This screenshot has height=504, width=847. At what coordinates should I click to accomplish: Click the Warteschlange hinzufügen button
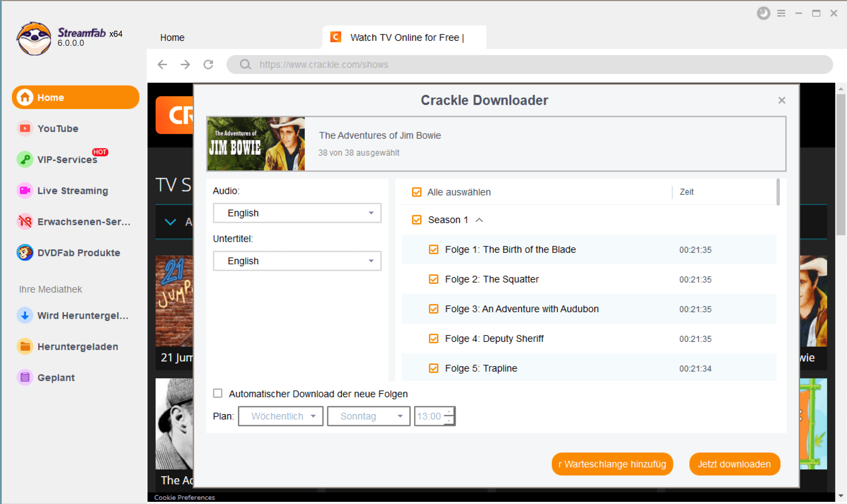pos(612,464)
